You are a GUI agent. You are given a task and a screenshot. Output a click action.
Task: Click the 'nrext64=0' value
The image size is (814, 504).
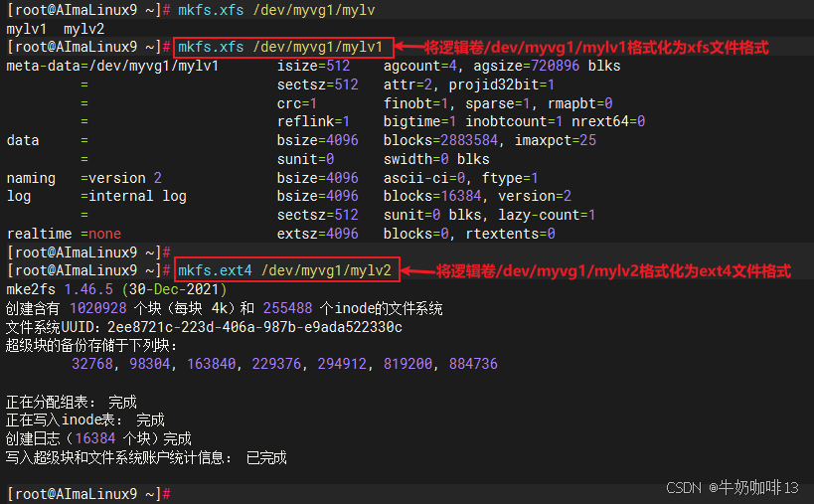[608, 121]
